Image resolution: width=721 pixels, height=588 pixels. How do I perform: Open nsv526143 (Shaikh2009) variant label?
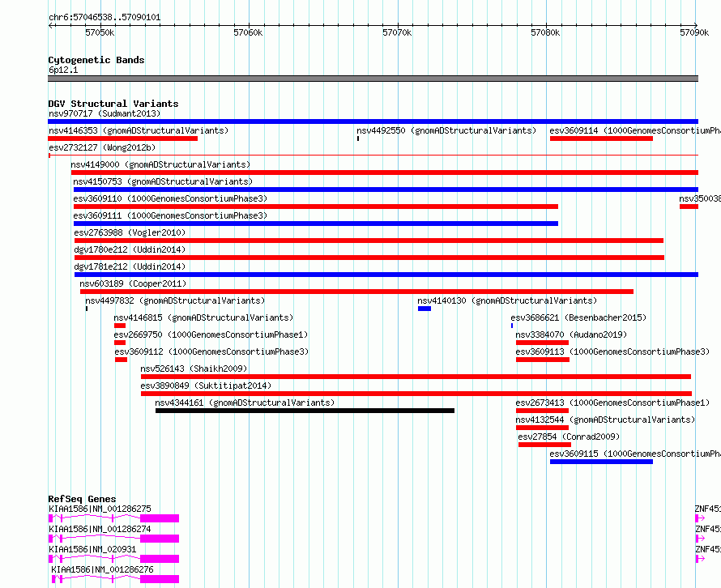[194, 369]
